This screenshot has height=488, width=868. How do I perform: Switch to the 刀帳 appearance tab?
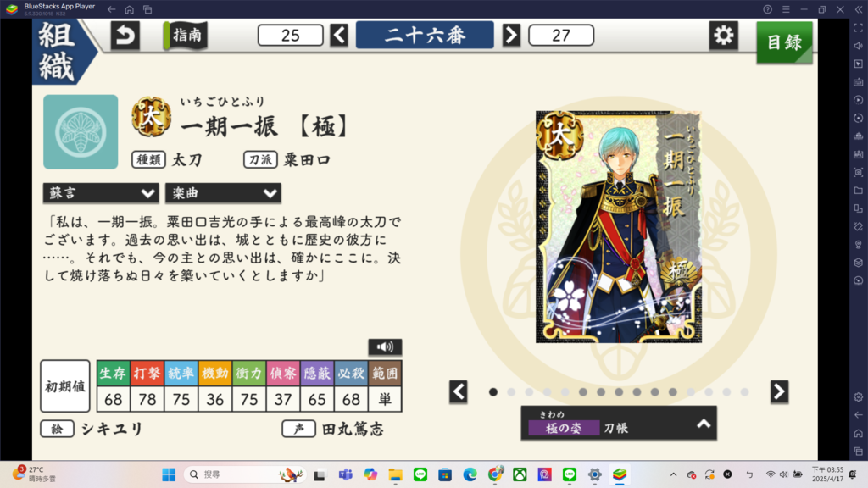[x=615, y=428]
